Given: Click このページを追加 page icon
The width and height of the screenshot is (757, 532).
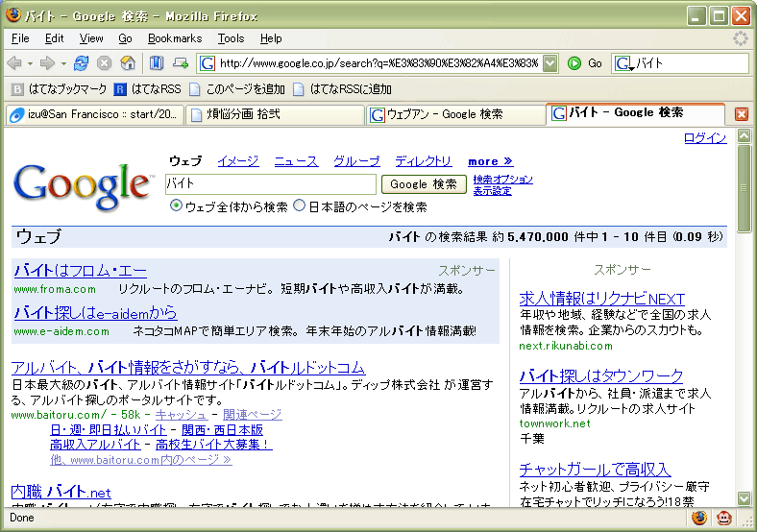Looking at the screenshot, I should [195, 89].
